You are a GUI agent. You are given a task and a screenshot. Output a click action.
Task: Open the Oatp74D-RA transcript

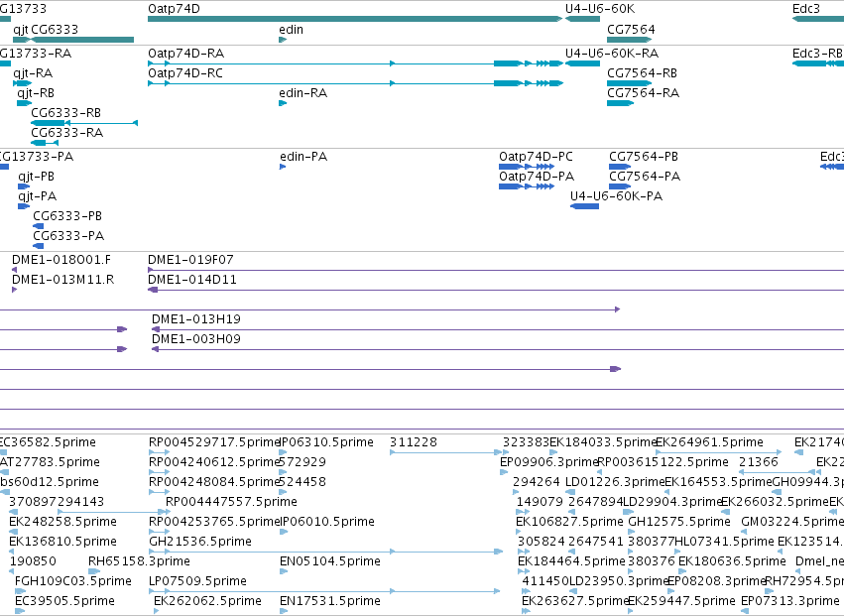pyautogui.click(x=355, y=63)
